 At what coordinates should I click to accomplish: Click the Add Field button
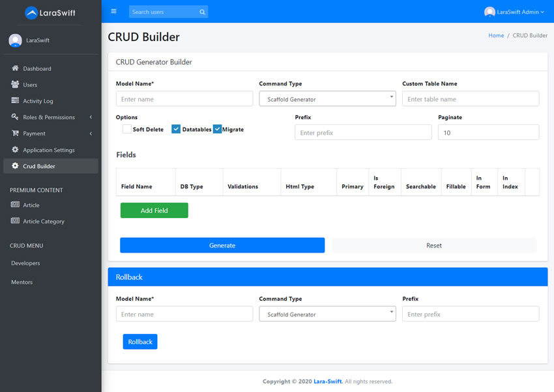coord(154,210)
